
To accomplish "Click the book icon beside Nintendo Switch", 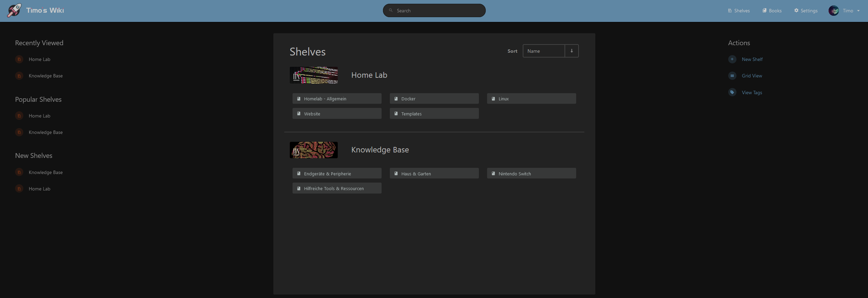I will click(x=493, y=173).
